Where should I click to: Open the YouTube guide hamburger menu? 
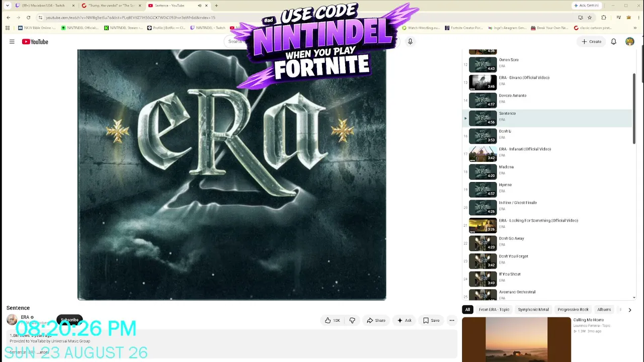[12, 42]
